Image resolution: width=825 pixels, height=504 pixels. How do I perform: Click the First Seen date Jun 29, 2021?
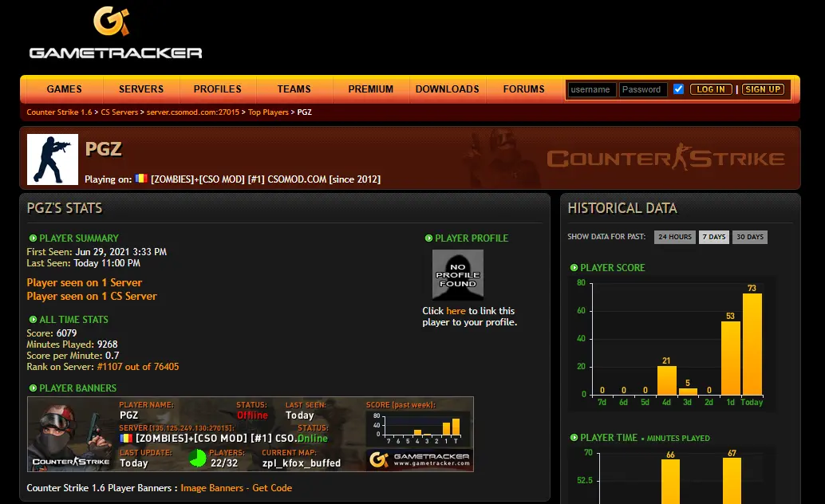click(121, 252)
